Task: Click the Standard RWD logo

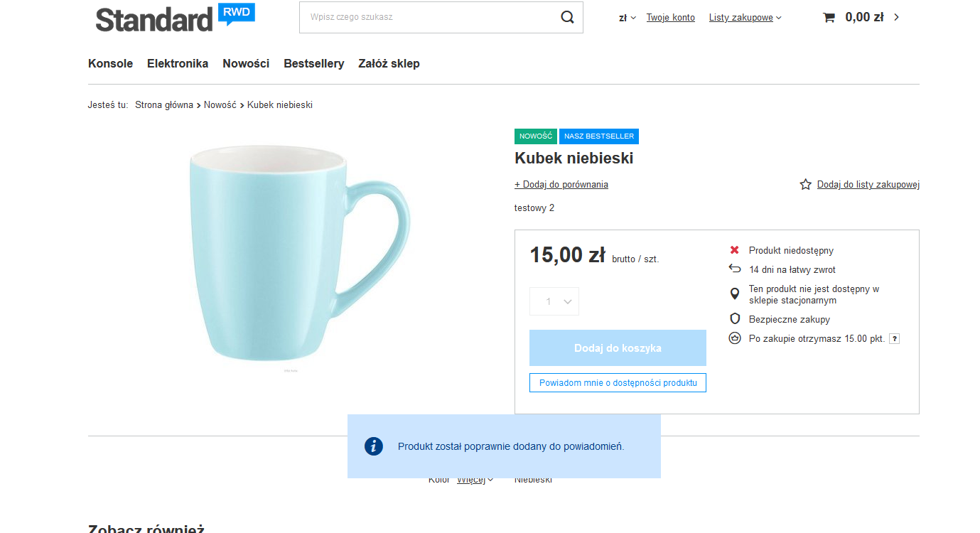Action: click(175, 18)
